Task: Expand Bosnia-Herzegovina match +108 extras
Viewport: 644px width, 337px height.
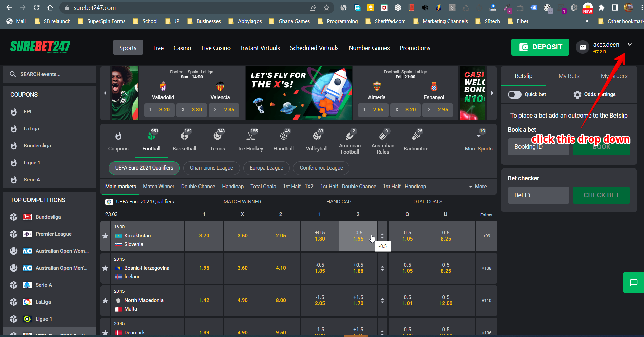Action: pyautogui.click(x=486, y=268)
